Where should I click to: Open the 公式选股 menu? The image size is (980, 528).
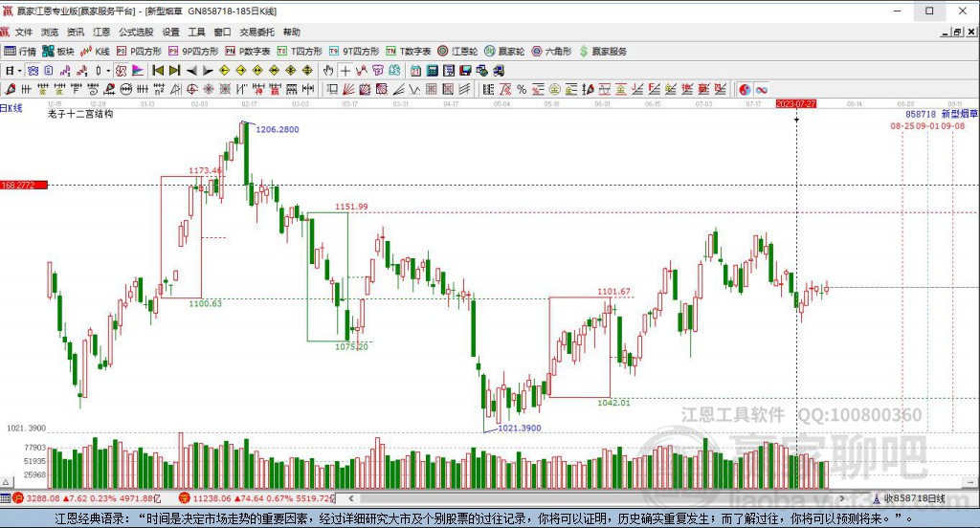coord(136,32)
